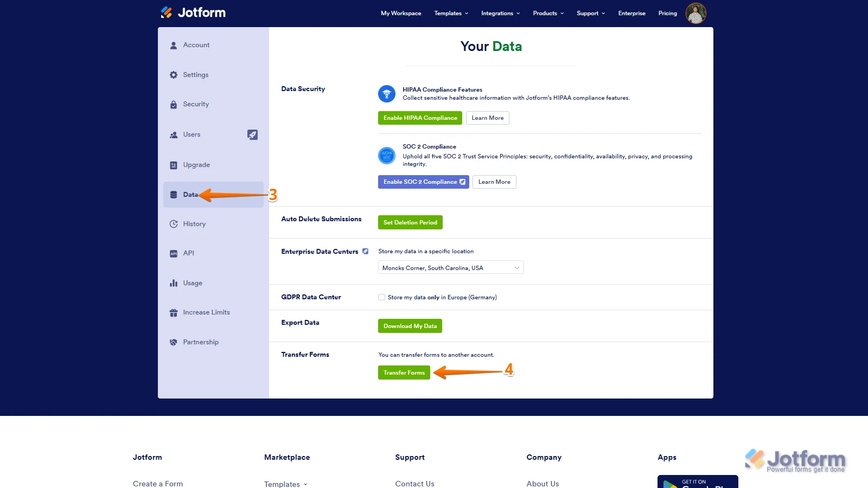Screen dimensions: 868x488
Task: Open the History section in sidebar
Action: 194,224
